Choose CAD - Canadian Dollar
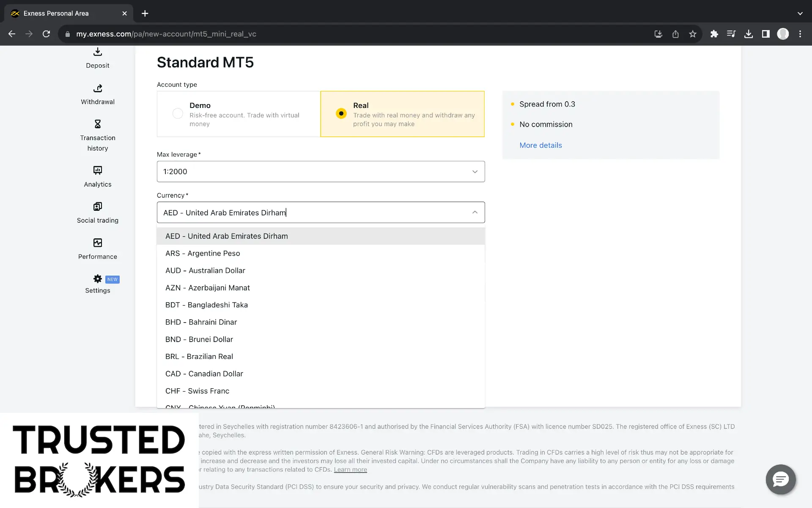The height and width of the screenshot is (508, 812). tap(321, 374)
